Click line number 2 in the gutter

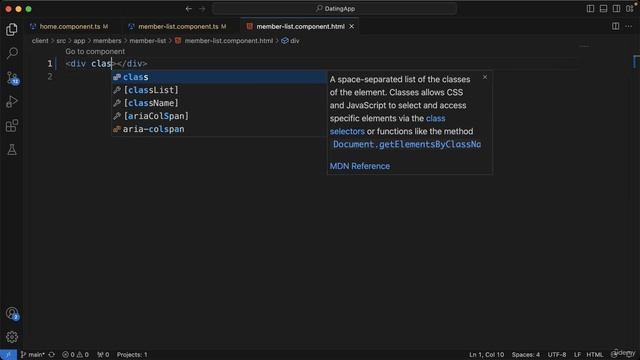click(x=50, y=77)
